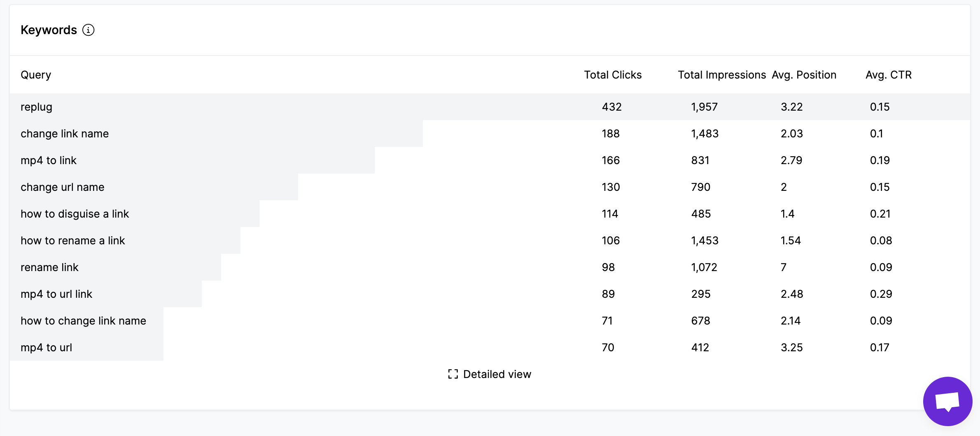Screen dimensions: 980x436
Task: Click the how to change link name row
Action: pyautogui.click(x=83, y=320)
